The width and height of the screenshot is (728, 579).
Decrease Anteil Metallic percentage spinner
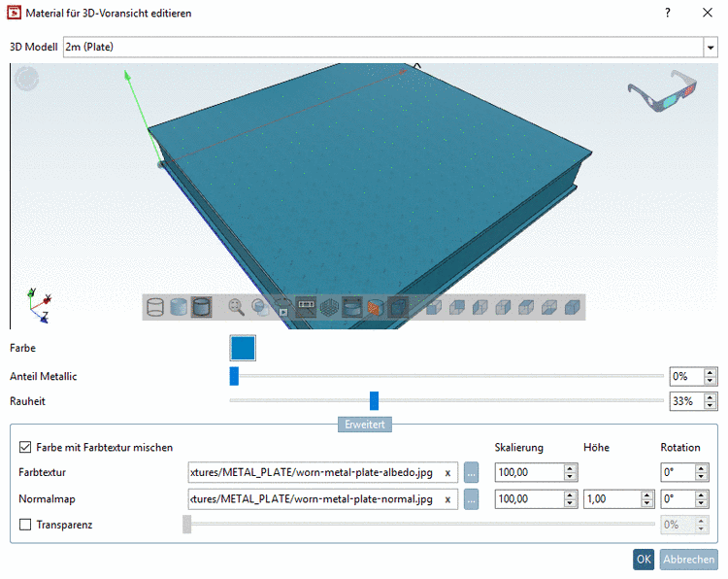[x=710, y=381]
